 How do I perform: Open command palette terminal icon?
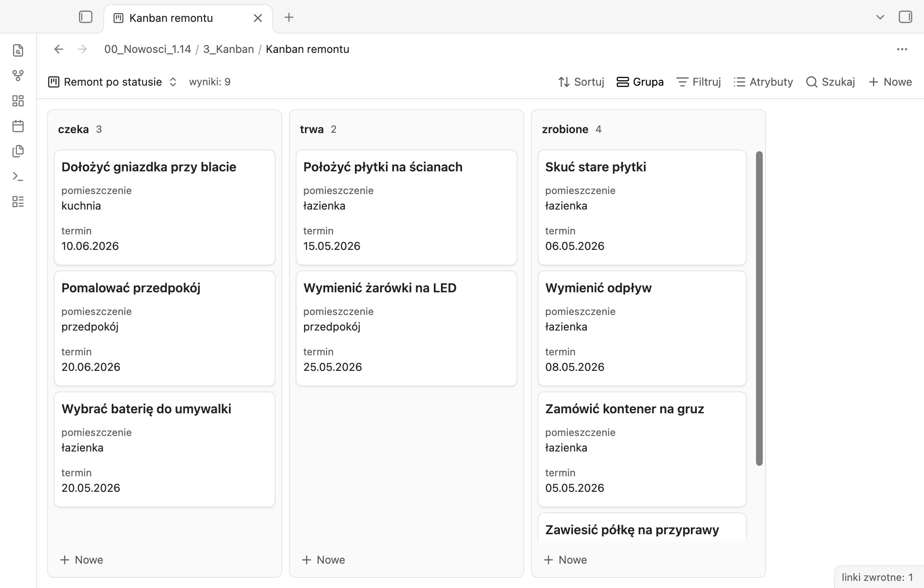[18, 176]
